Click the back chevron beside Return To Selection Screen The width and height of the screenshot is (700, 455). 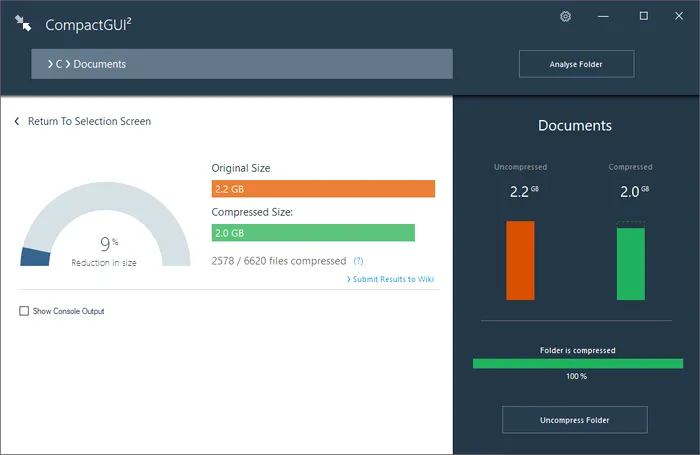click(x=17, y=121)
